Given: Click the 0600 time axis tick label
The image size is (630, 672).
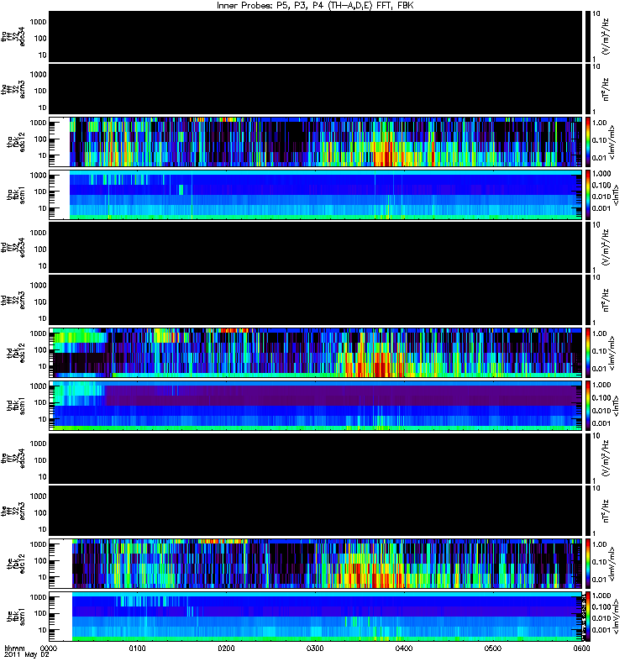Looking at the screenshot, I should point(581,648).
